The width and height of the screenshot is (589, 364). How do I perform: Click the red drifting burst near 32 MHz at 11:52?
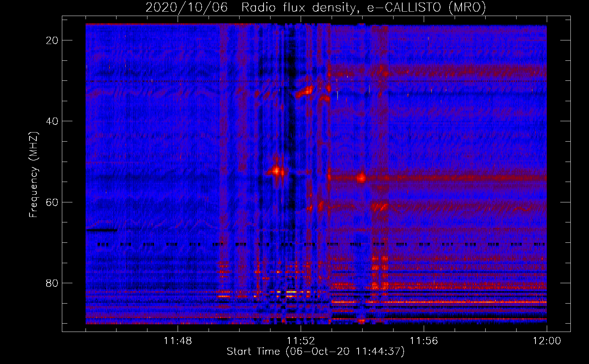pos(305,92)
